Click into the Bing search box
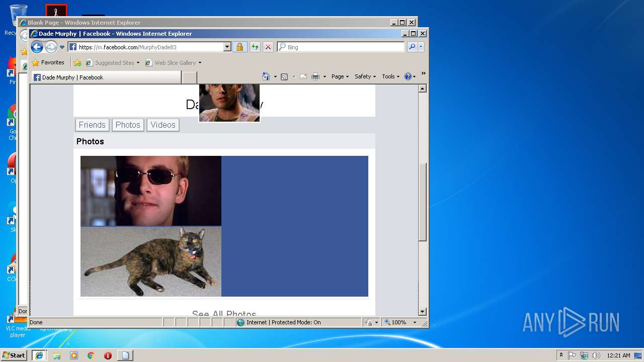644x362 pixels. point(341,47)
